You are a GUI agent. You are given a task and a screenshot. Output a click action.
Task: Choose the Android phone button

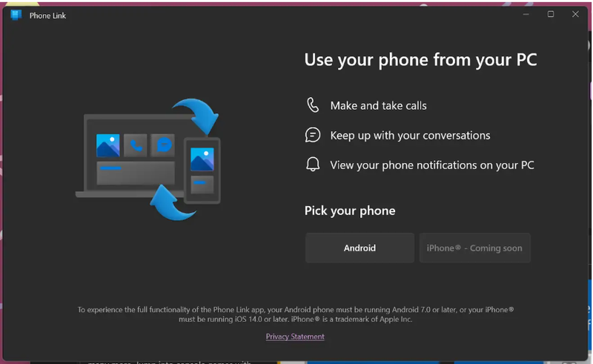pyautogui.click(x=360, y=248)
